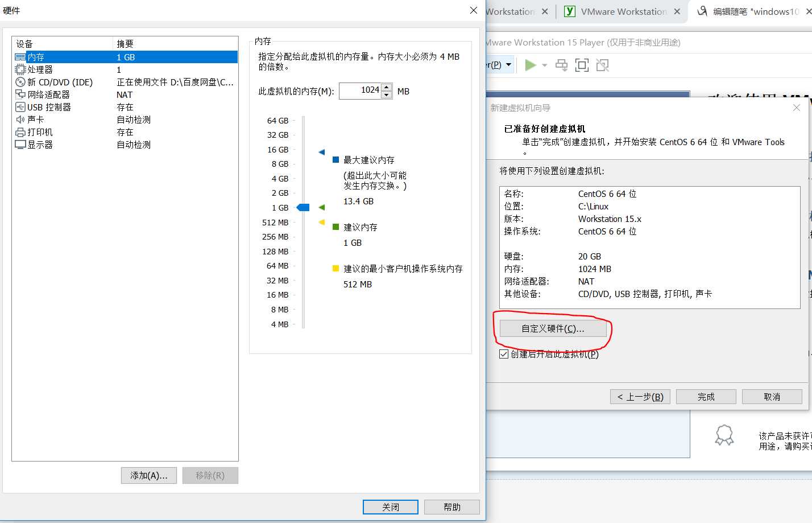Viewport: 812px width, 523px height.
Task: Click the 添加(A)... button
Action: click(x=149, y=475)
